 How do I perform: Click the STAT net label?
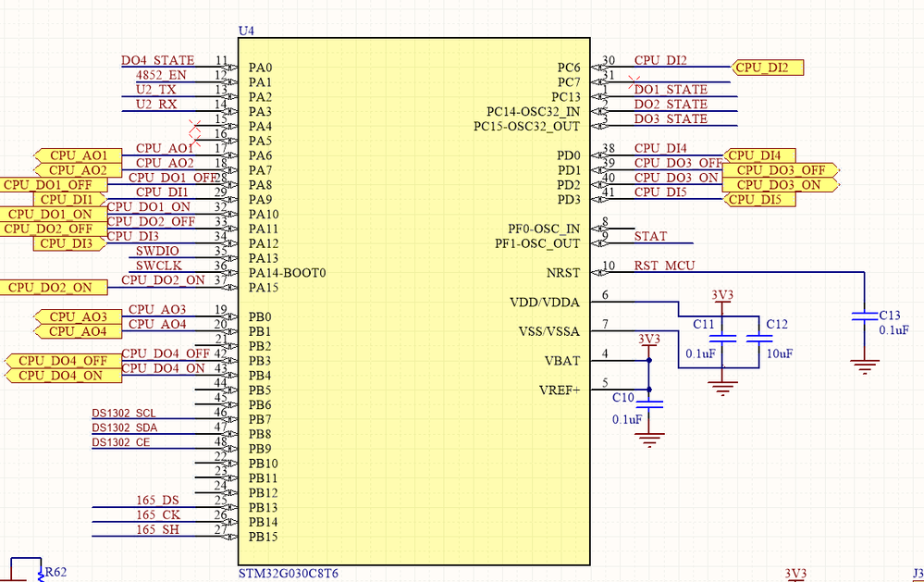point(650,237)
